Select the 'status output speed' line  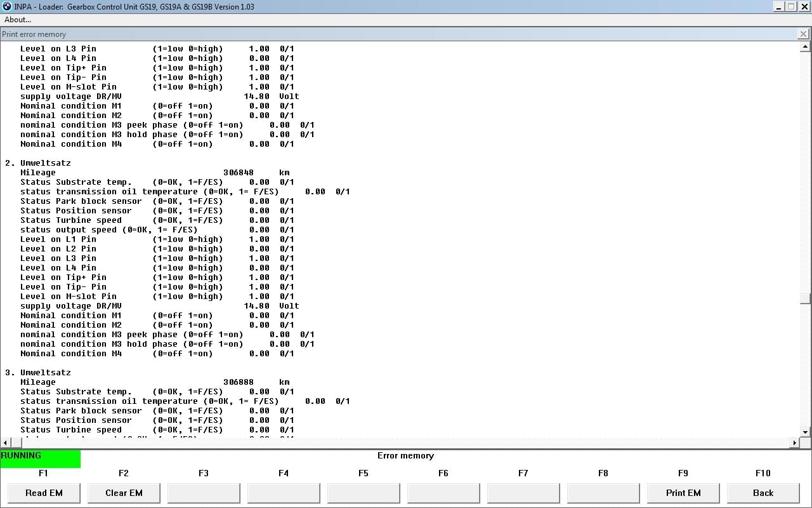157,230
